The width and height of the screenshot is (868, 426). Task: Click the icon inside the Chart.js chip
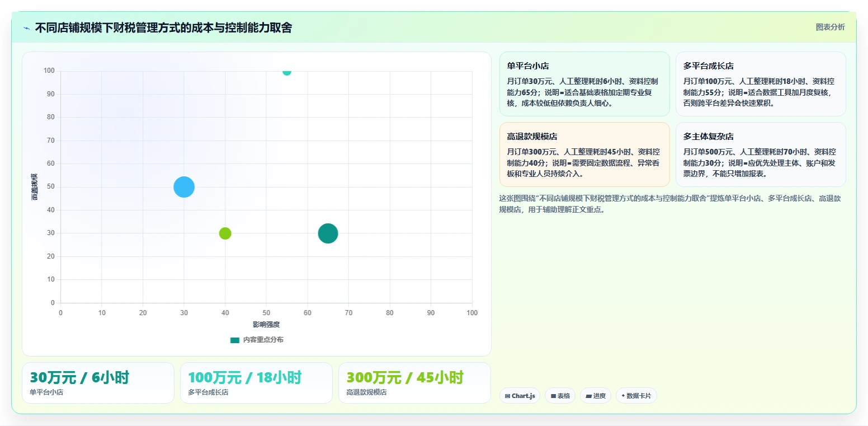point(507,396)
